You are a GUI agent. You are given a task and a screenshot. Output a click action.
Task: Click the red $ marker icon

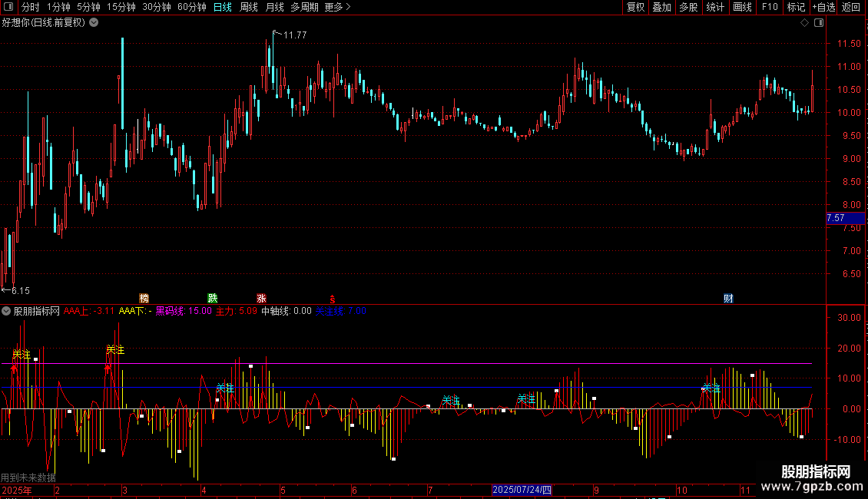tap(332, 299)
